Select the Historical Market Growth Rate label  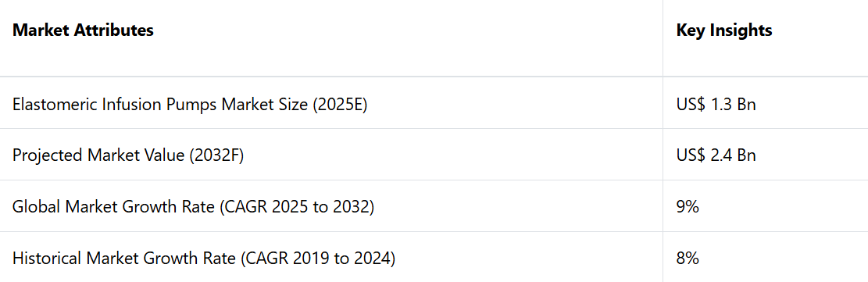tap(204, 259)
